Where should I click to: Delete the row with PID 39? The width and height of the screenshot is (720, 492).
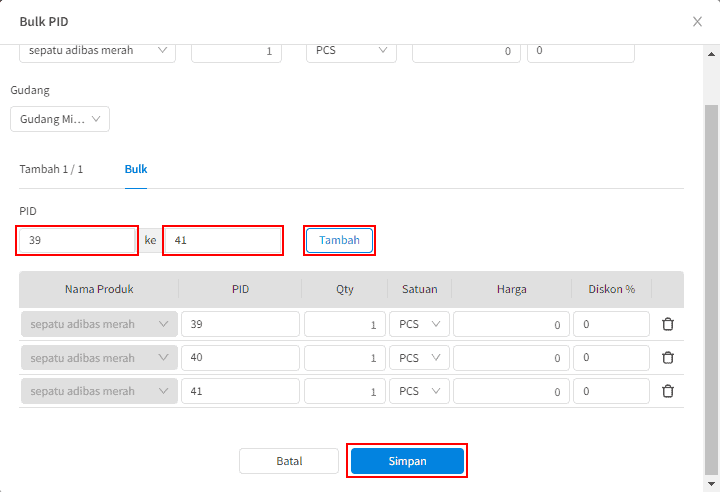point(668,324)
